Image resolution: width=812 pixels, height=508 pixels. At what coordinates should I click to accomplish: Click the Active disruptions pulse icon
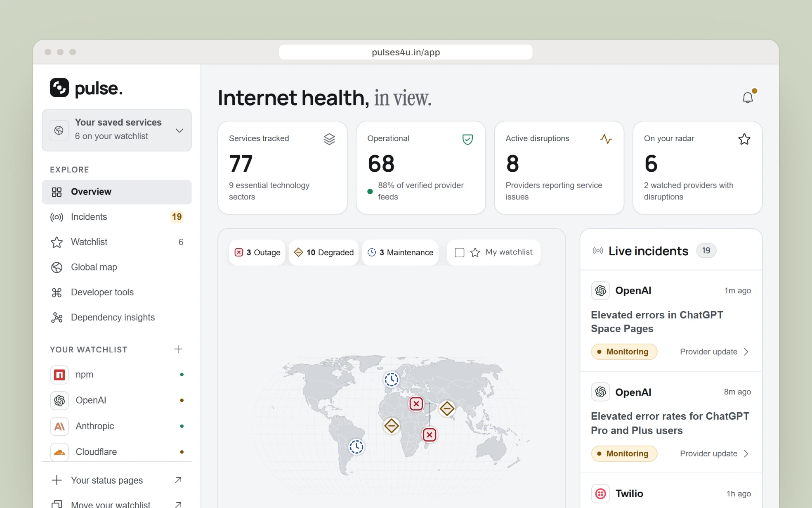coord(606,139)
